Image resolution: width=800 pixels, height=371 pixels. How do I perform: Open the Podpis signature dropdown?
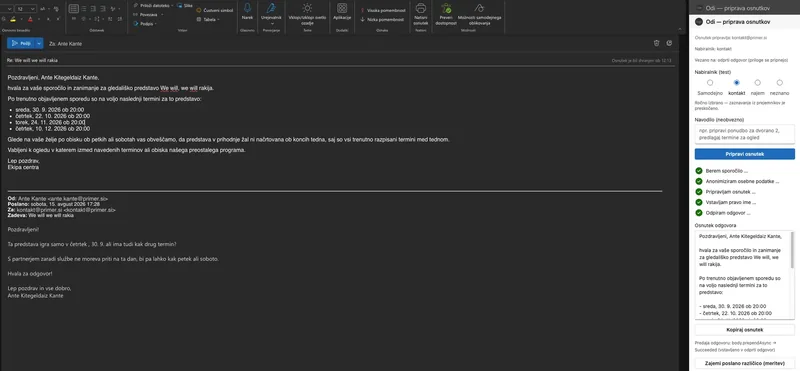[145, 23]
